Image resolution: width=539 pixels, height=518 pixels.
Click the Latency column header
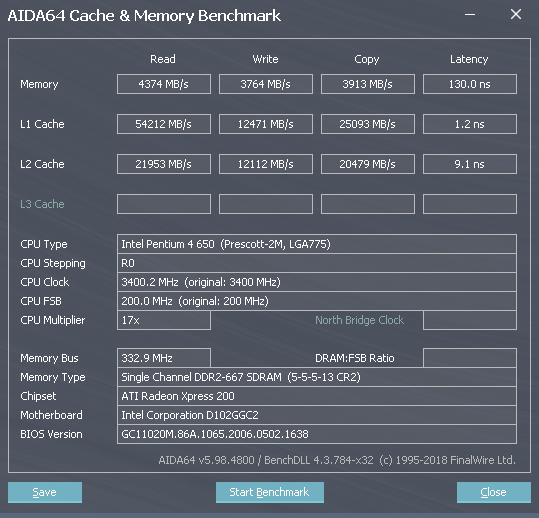coord(469,59)
